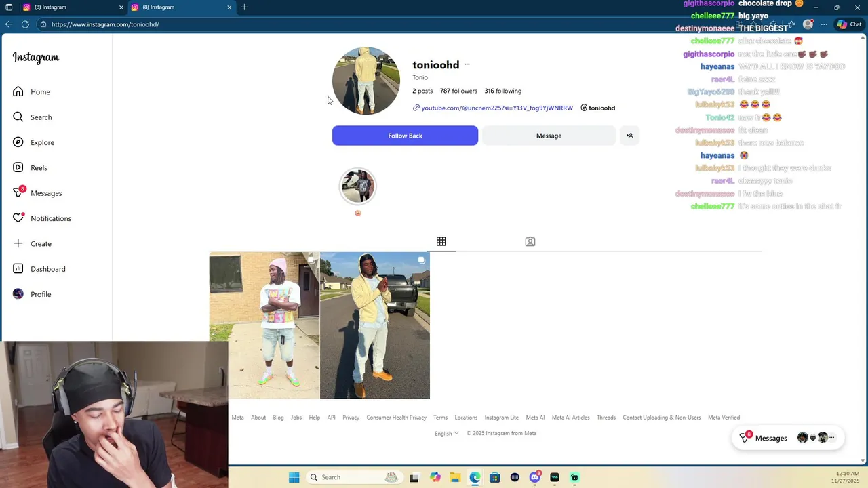
Task: Open the Copilot Chat button
Action: tap(849, 24)
